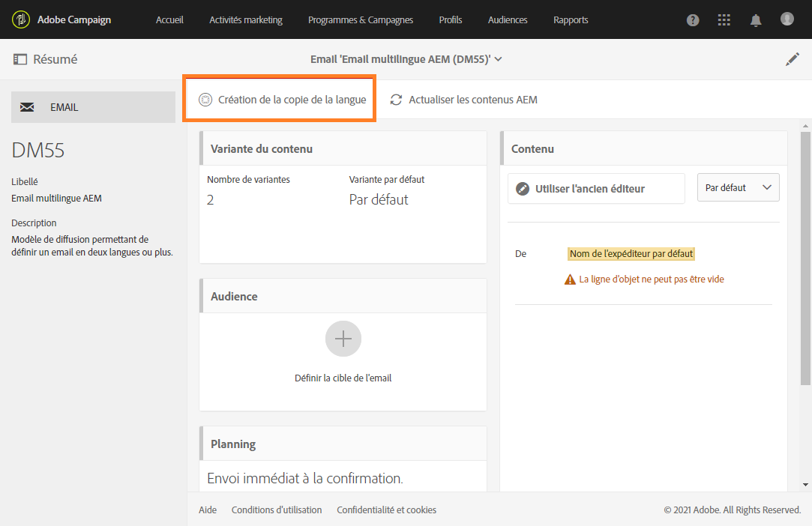Click the default variant value Par défaut
This screenshot has width=812, height=526.
point(379,200)
